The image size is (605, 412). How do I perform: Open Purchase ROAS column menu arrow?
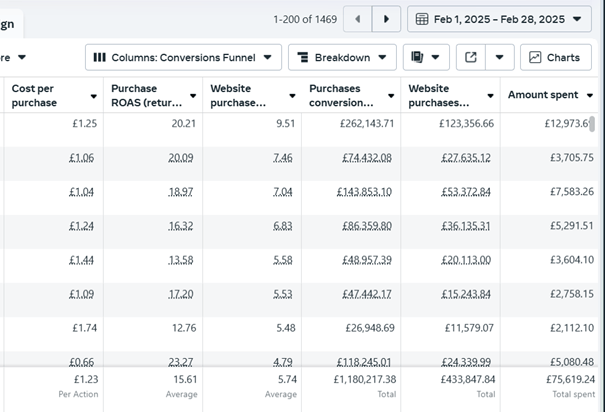pyautogui.click(x=192, y=96)
